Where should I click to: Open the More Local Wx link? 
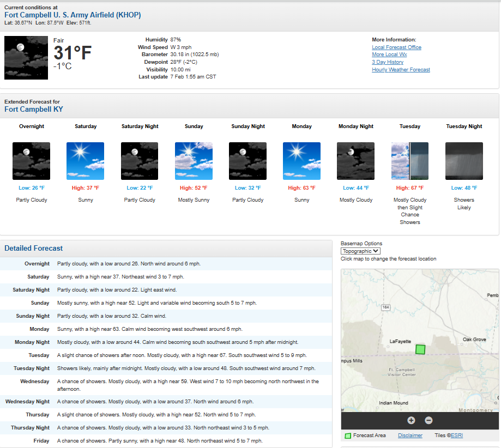click(x=389, y=55)
